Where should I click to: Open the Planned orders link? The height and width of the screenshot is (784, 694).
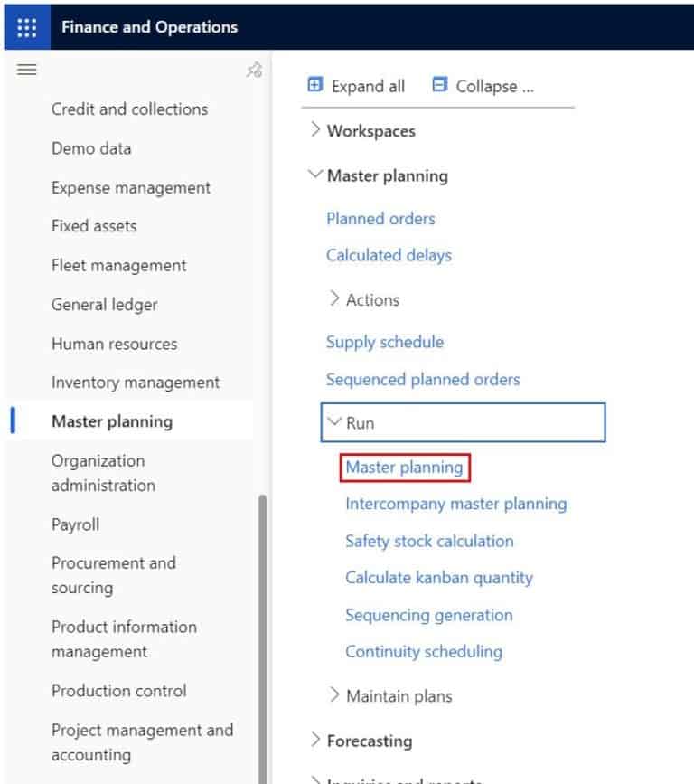tap(380, 219)
